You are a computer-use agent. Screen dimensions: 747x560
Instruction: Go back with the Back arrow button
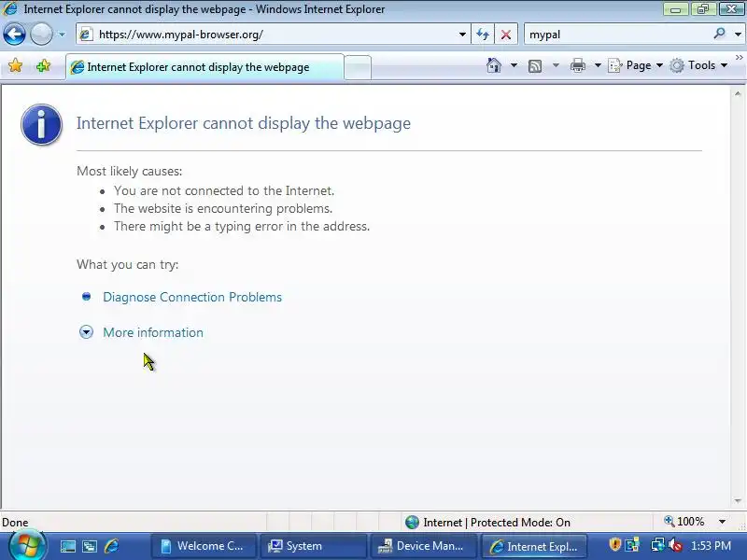[14, 35]
